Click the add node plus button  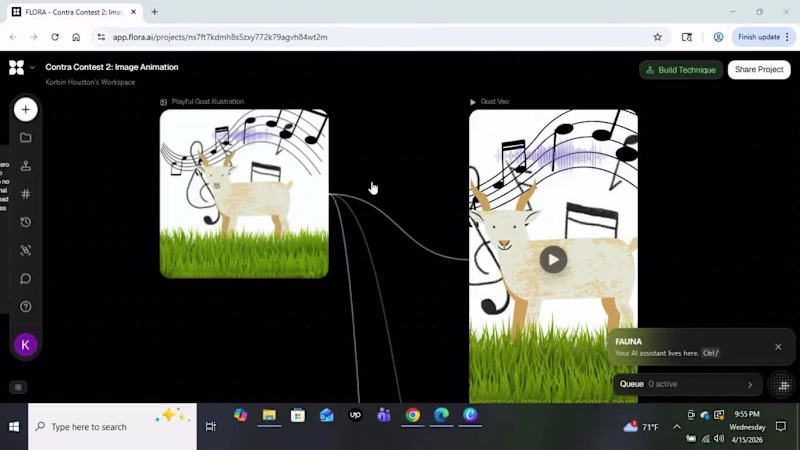[x=26, y=109]
